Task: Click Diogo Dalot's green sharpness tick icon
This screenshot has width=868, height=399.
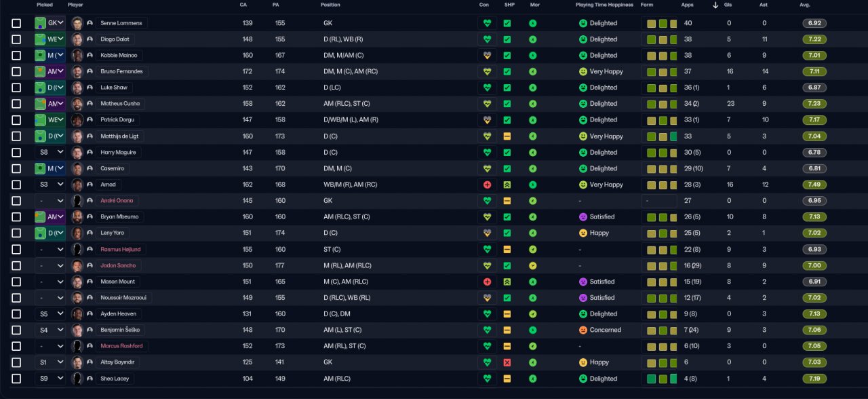Action: [507, 39]
